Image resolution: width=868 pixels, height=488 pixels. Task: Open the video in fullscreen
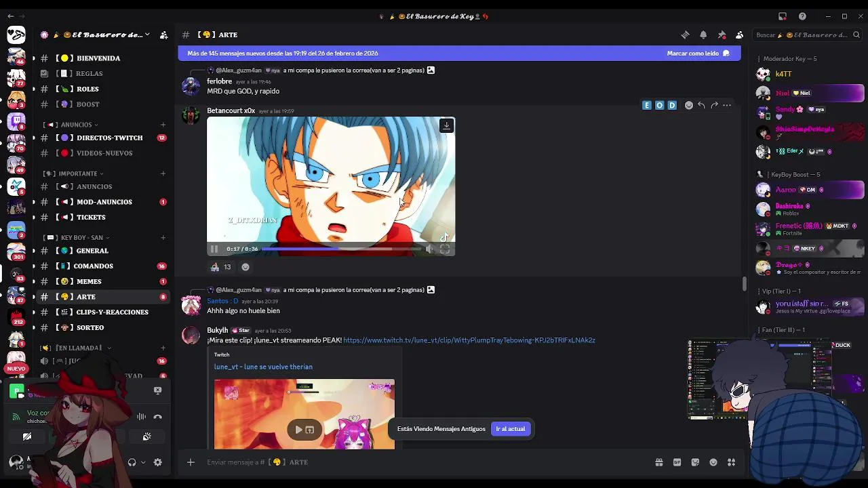coord(445,249)
